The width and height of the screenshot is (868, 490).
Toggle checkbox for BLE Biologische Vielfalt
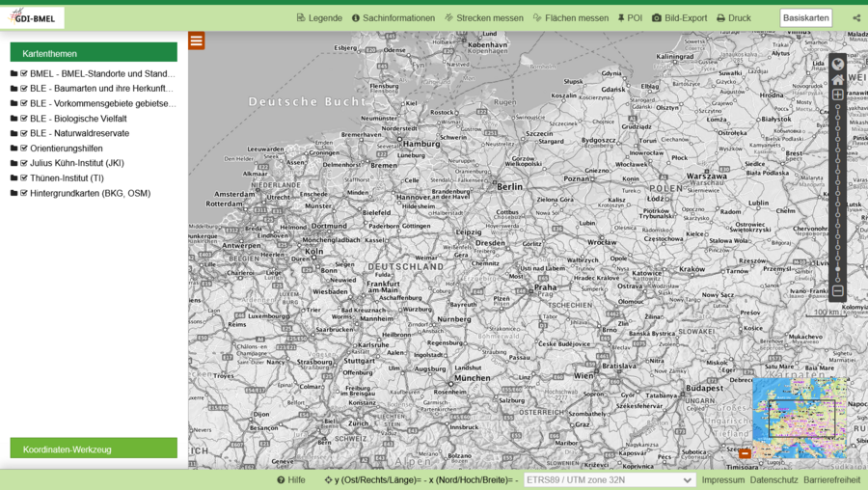(24, 118)
